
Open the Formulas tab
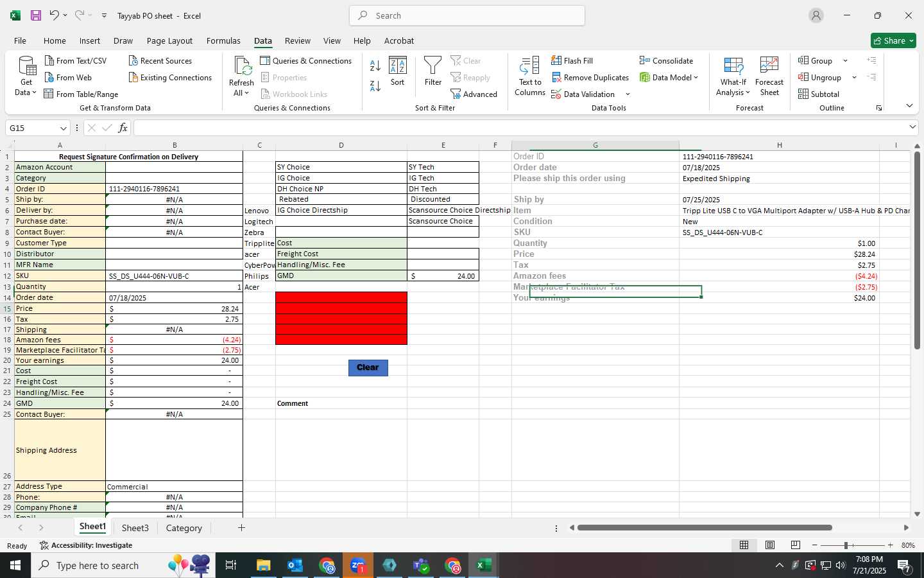pos(223,40)
